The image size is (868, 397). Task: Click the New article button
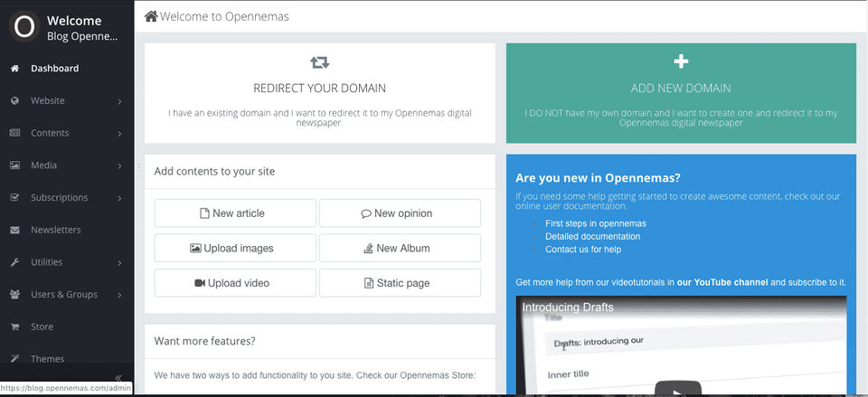(235, 213)
